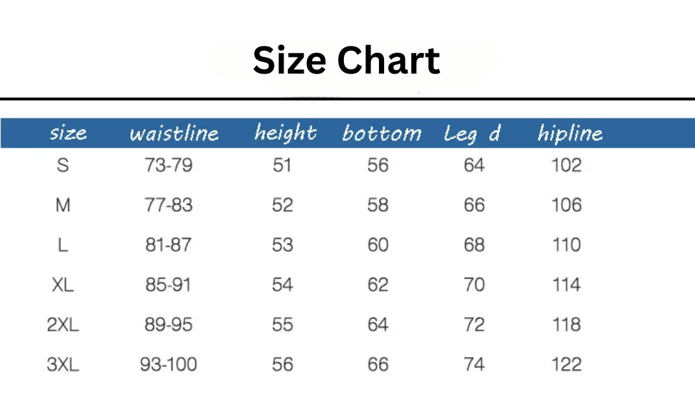Screen dimensions: 695x408
Task: Click the 89-95 waistline cell
Action: click(x=168, y=325)
